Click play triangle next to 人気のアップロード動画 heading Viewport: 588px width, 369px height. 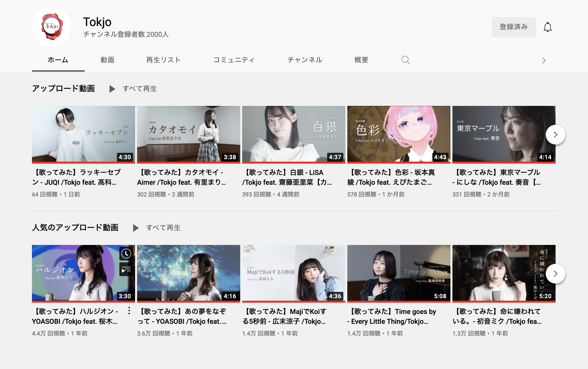tap(136, 228)
